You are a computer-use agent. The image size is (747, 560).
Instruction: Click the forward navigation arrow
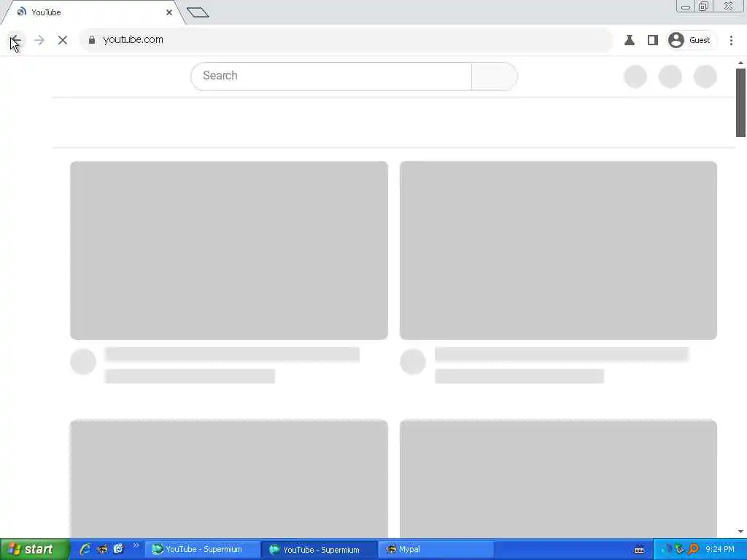tap(39, 40)
